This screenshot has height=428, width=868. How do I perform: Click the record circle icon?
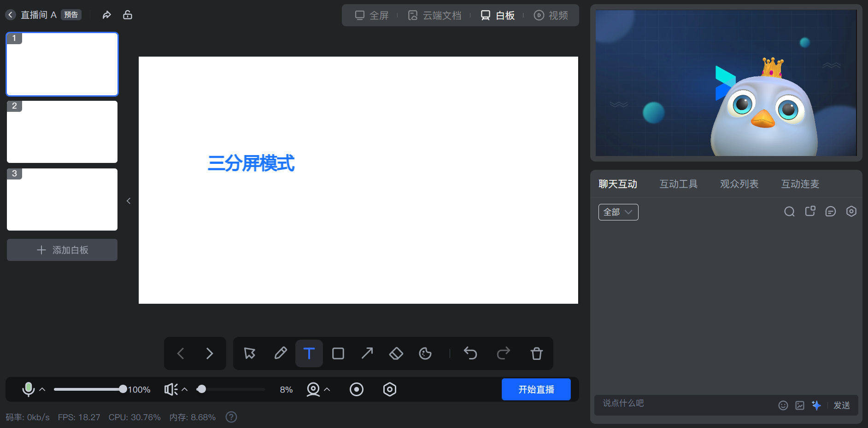[357, 389]
